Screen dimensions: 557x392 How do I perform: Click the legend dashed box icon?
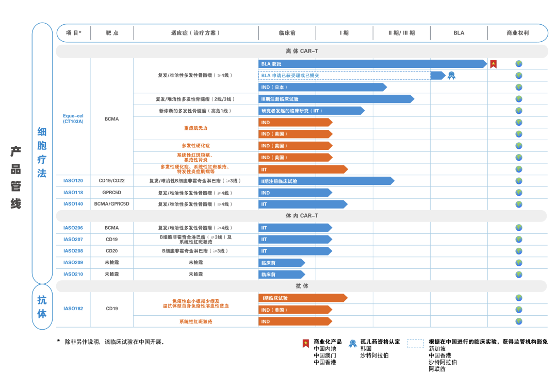tap(415, 344)
